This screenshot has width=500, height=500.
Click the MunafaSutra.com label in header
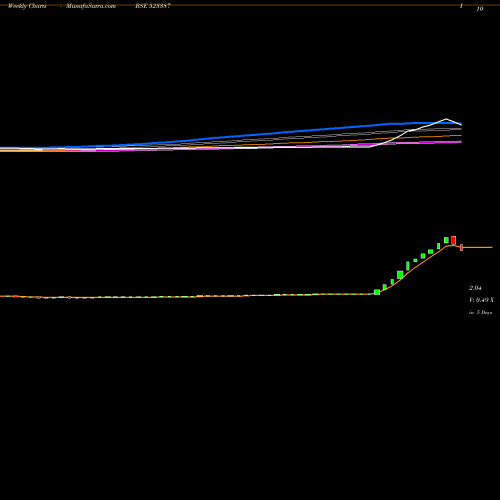coord(91,6)
